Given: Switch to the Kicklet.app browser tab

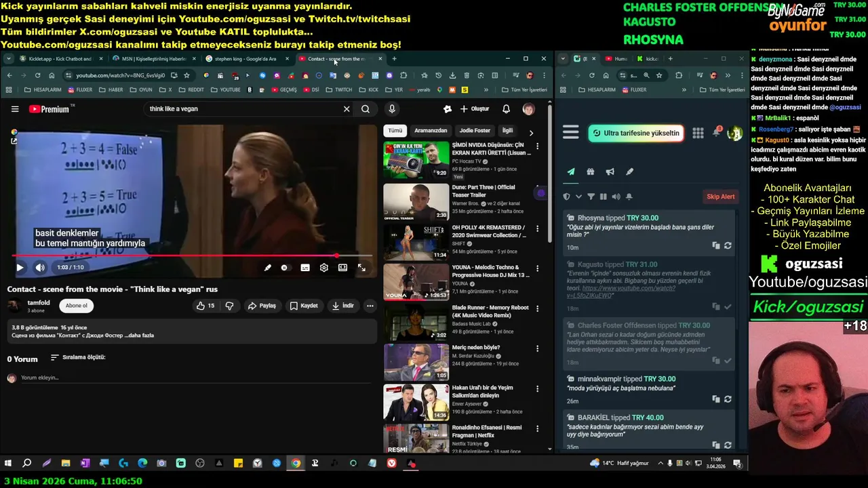Looking at the screenshot, I should pos(60,59).
